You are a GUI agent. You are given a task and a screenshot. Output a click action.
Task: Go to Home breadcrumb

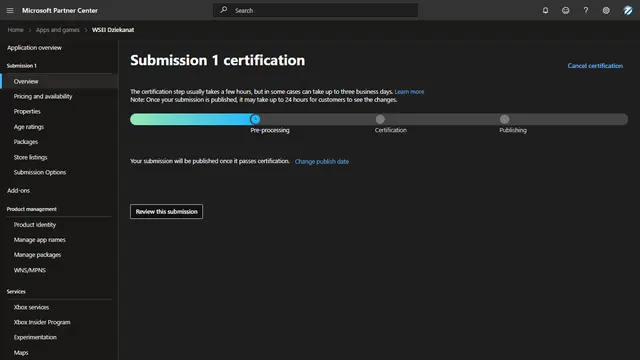pos(16,30)
